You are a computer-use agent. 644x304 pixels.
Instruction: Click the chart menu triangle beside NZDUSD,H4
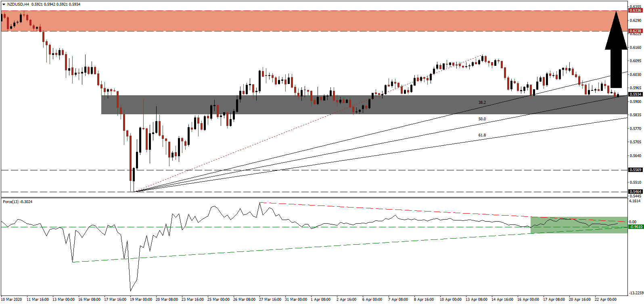[4, 4]
